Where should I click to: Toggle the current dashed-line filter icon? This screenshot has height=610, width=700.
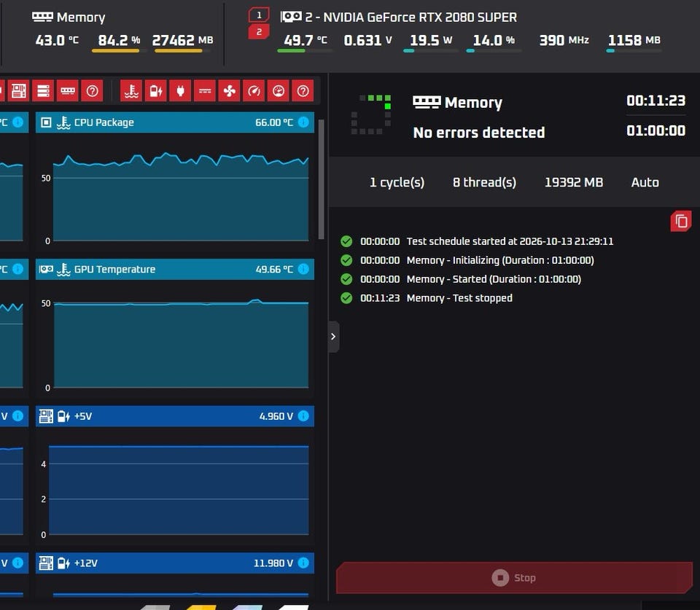205,92
